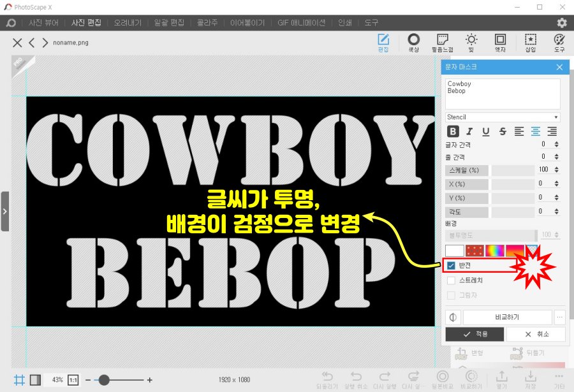
Task: Close noname.png with the X icon
Action: [17, 43]
